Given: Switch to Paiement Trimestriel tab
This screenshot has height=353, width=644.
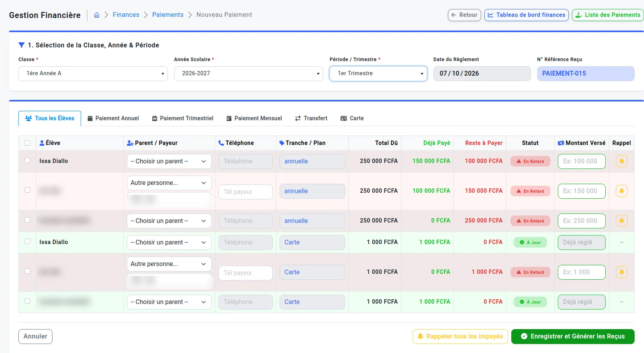Looking at the screenshot, I should click(183, 118).
